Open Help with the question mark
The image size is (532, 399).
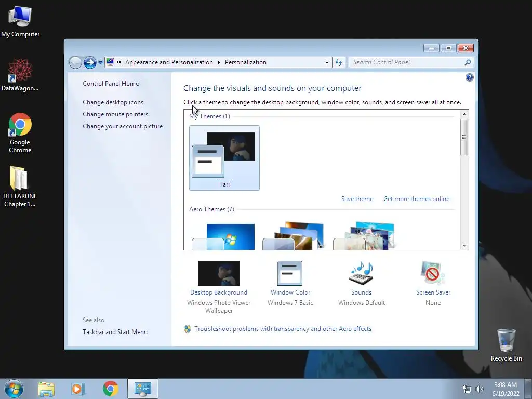469,78
